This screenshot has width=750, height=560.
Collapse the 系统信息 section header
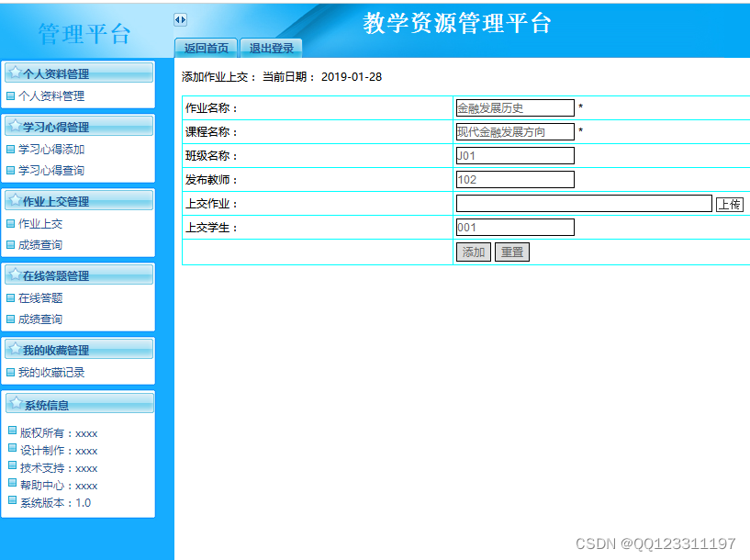(x=79, y=404)
